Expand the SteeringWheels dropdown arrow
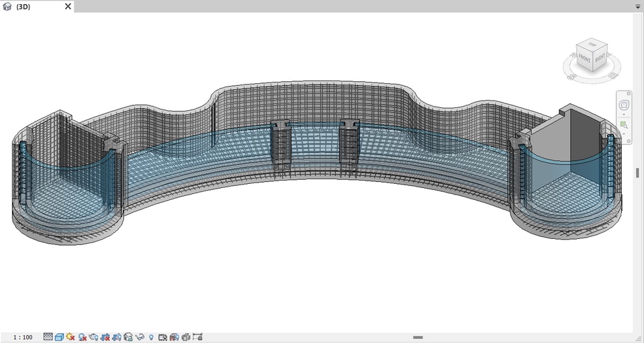This screenshot has height=343, width=644. [x=624, y=115]
